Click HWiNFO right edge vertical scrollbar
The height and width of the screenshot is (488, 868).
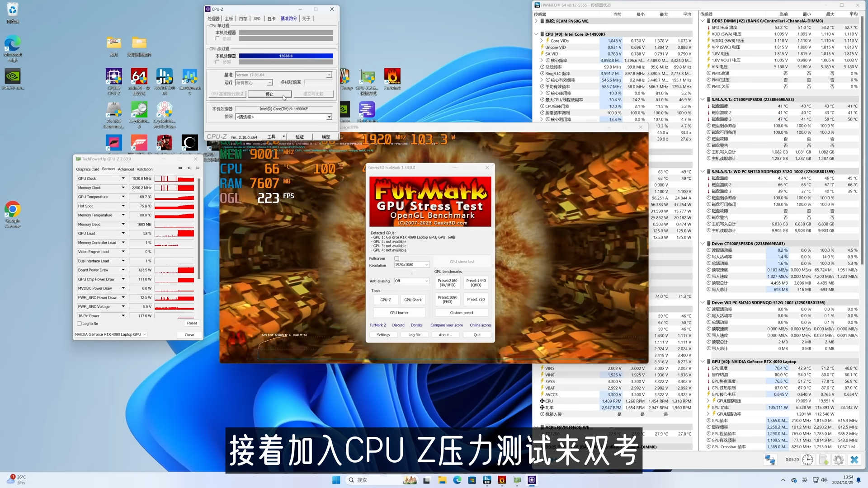coord(862,140)
